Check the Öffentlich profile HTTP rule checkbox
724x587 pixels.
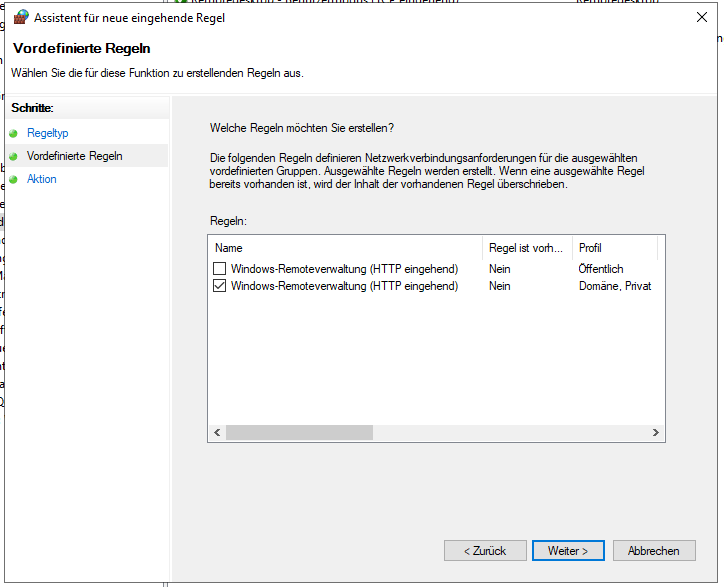(219, 269)
